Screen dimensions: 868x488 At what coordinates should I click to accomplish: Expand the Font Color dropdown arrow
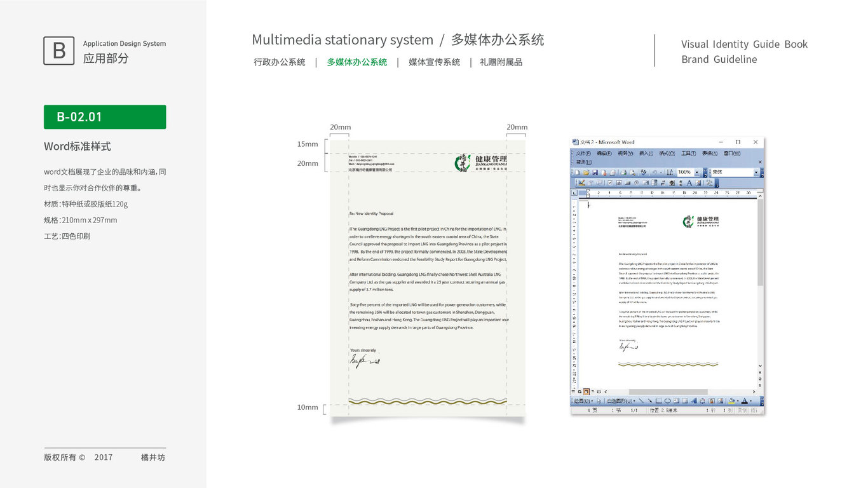coord(750,401)
